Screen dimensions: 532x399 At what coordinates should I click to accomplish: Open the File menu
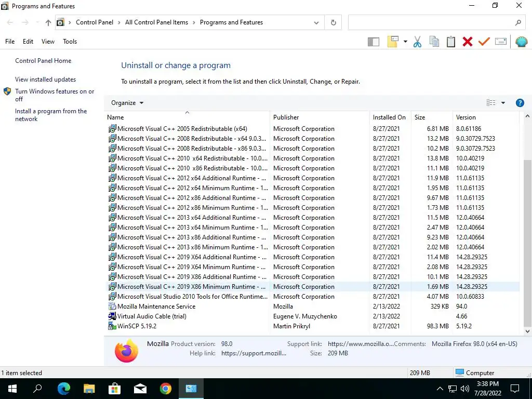[10, 42]
